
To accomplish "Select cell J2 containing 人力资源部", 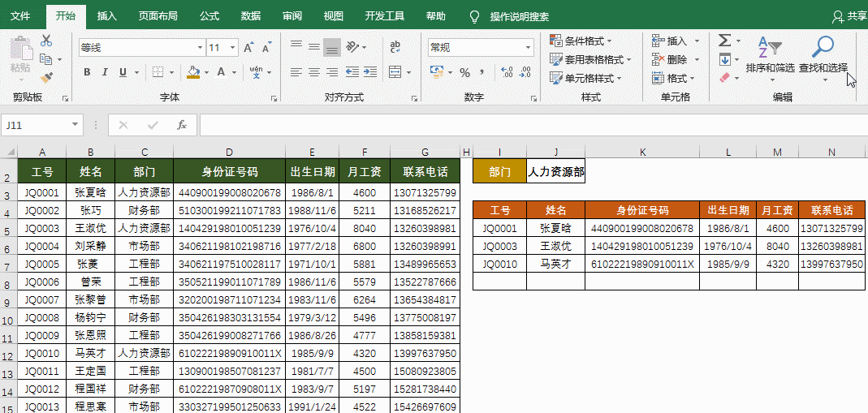I will click(x=555, y=172).
